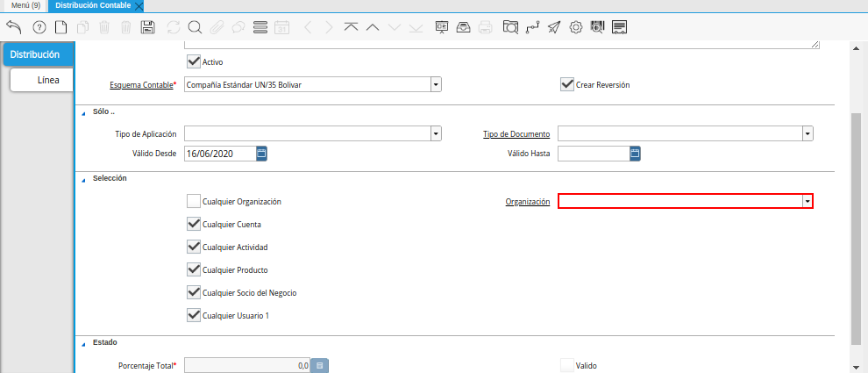The width and height of the screenshot is (868, 373).
Task: Uncheck the Activo checkbox
Action: coord(194,61)
